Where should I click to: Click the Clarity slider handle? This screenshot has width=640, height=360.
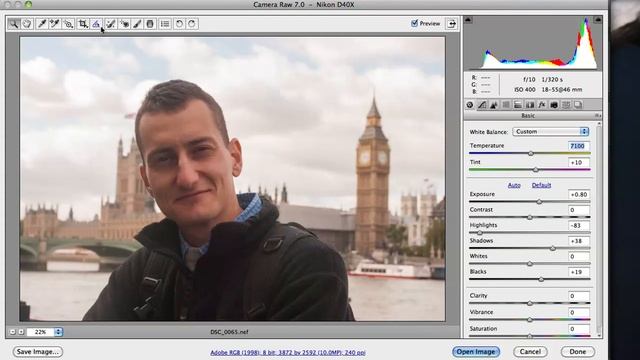coord(530,303)
